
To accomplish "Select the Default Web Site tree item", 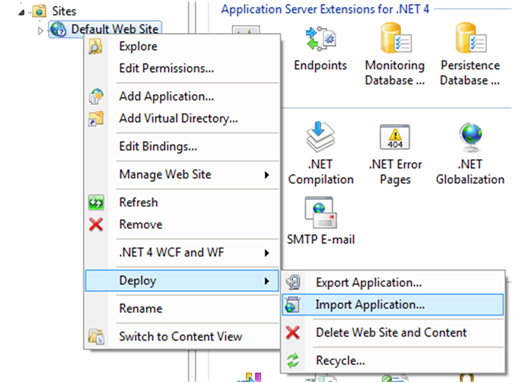I will point(105,29).
